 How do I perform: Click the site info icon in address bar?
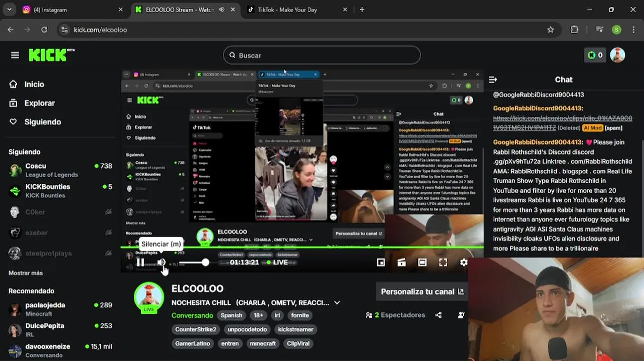point(64,30)
